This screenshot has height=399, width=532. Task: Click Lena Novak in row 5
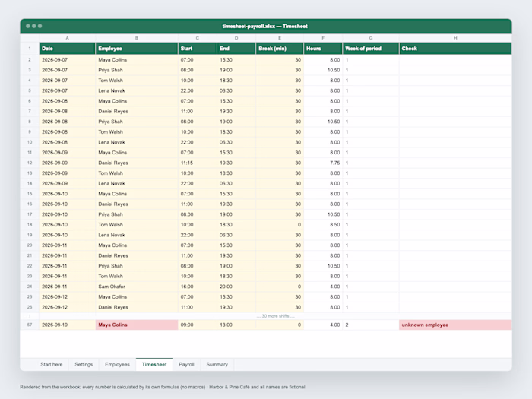[137, 90]
